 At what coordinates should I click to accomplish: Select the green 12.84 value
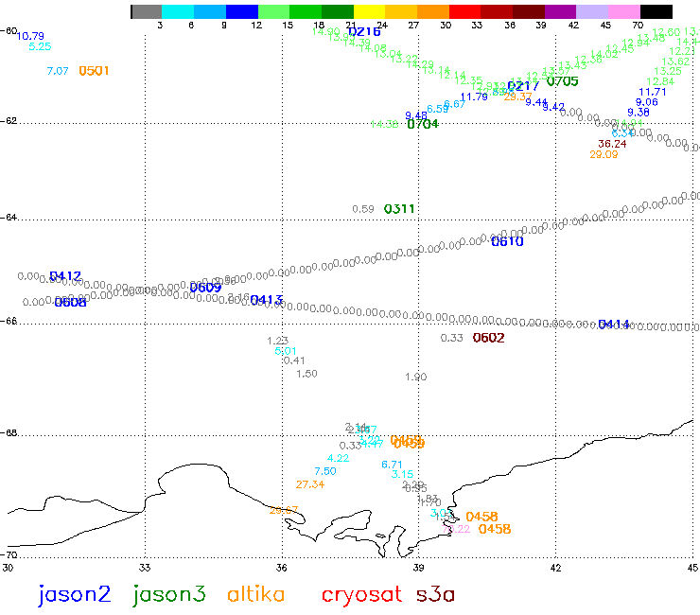(x=660, y=81)
